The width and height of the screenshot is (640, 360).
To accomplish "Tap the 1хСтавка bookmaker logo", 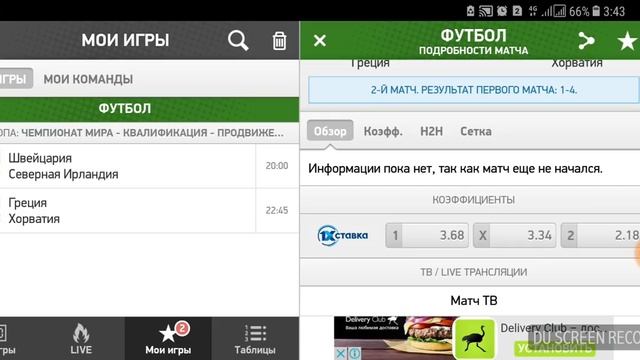I will click(x=343, y=235).
